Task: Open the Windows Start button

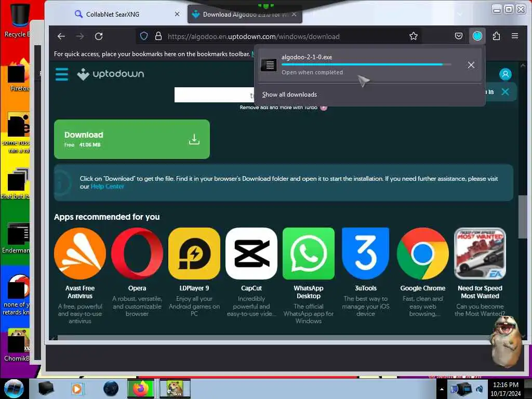Action: pos(14,389)
